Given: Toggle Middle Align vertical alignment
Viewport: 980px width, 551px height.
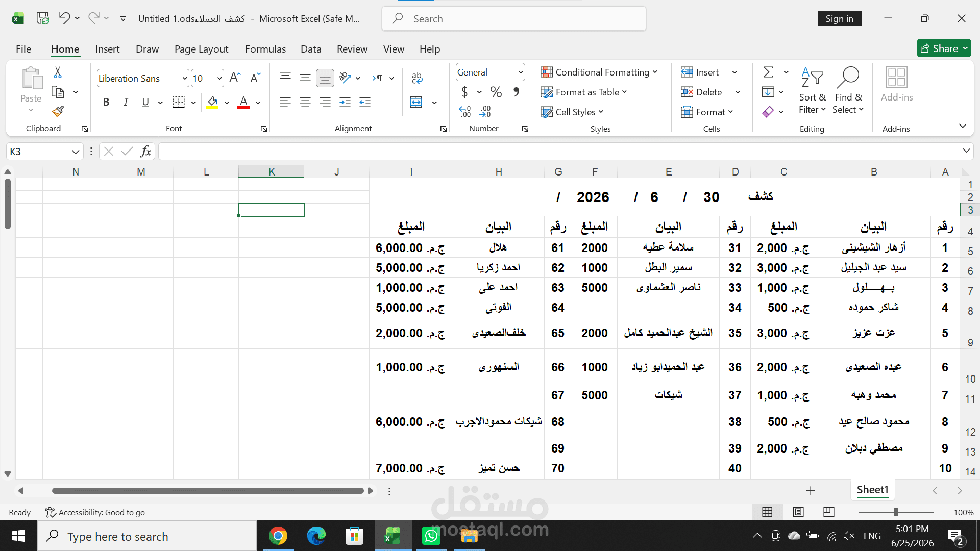Looking at the screenshot, I should pyautogui.click(x=305, y=78).
